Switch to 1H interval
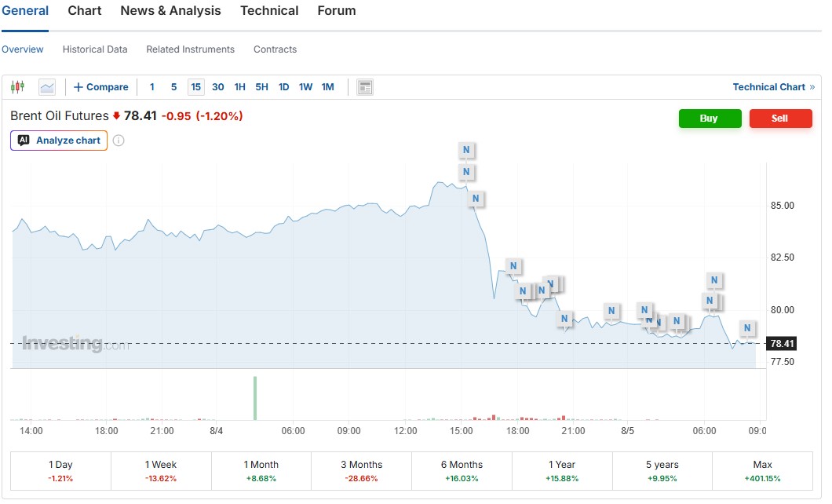Screen dimensions: 832x504 click(x=240, y=87)
